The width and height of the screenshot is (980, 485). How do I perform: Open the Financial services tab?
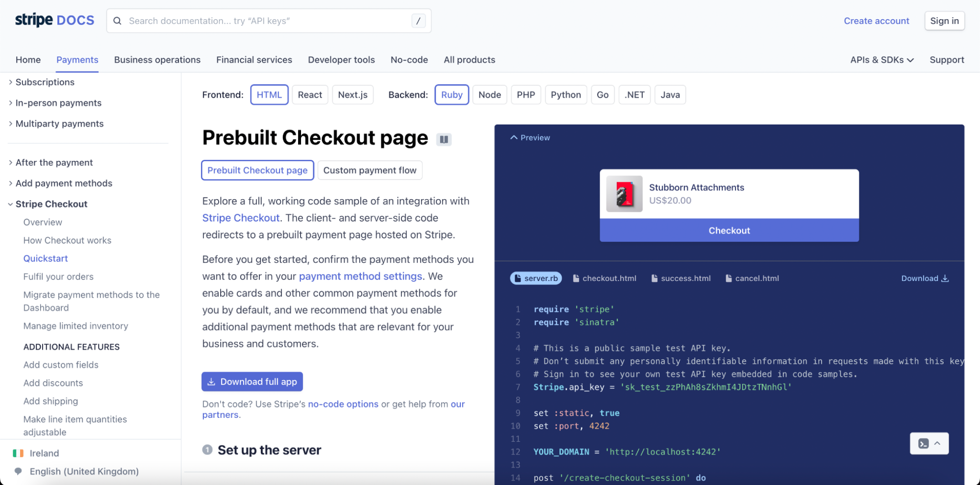(x=254, y=60)
